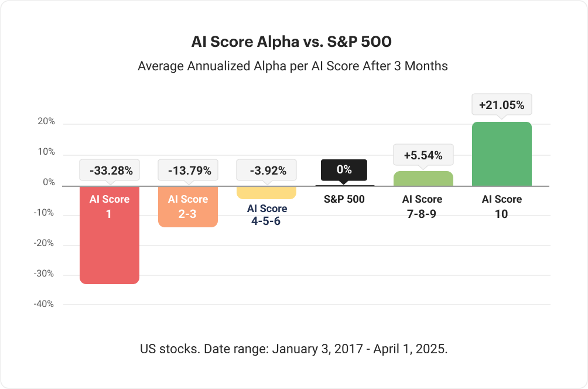Click the -33.28% value tooltip
The height and width of the screenshot is (389, 588).
[111, 170]
